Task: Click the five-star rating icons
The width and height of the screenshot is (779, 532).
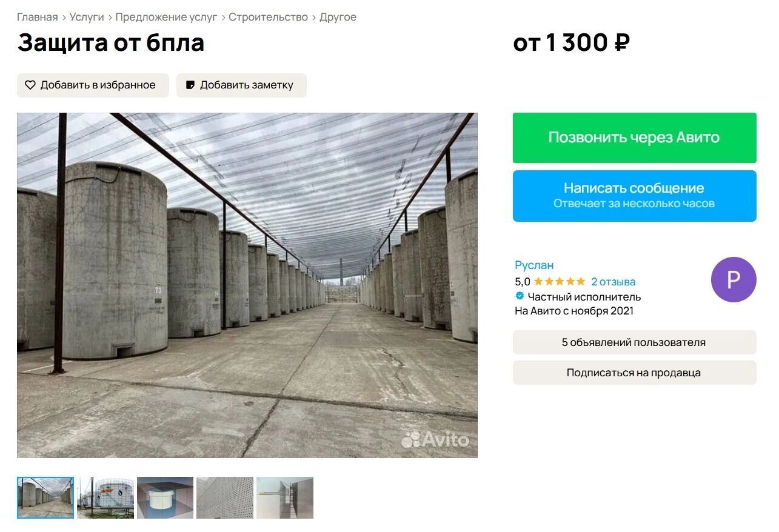Action: [560, 282]
